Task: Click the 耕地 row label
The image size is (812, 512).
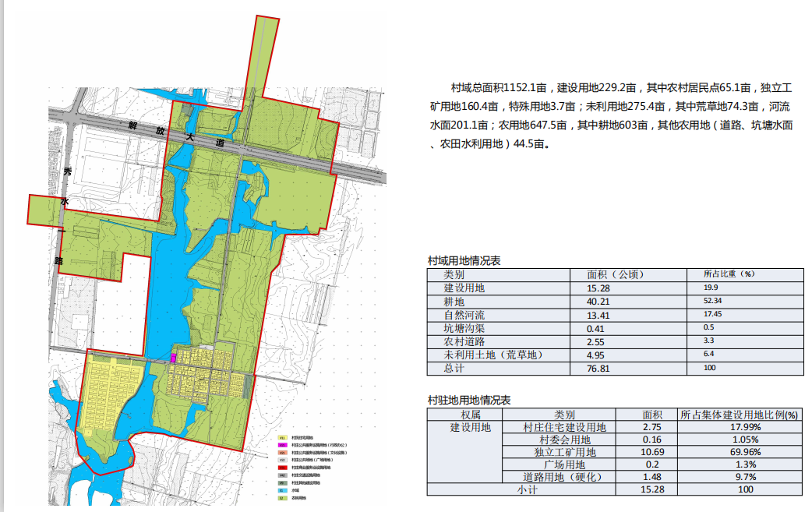Action: [454, 302]
